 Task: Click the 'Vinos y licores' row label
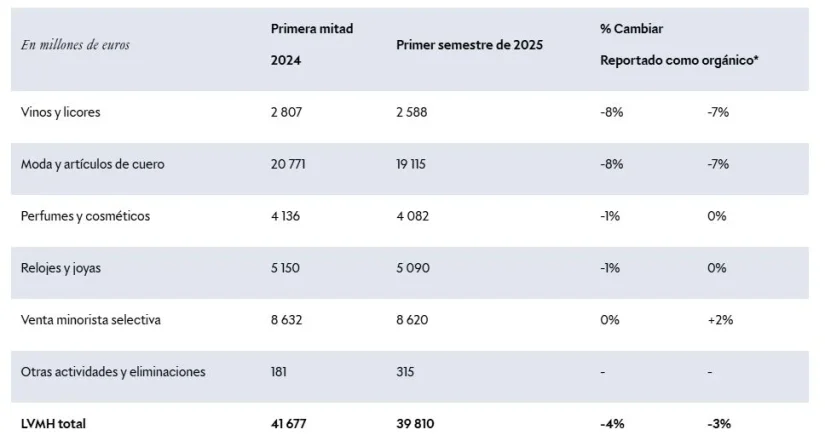[60, 112]
